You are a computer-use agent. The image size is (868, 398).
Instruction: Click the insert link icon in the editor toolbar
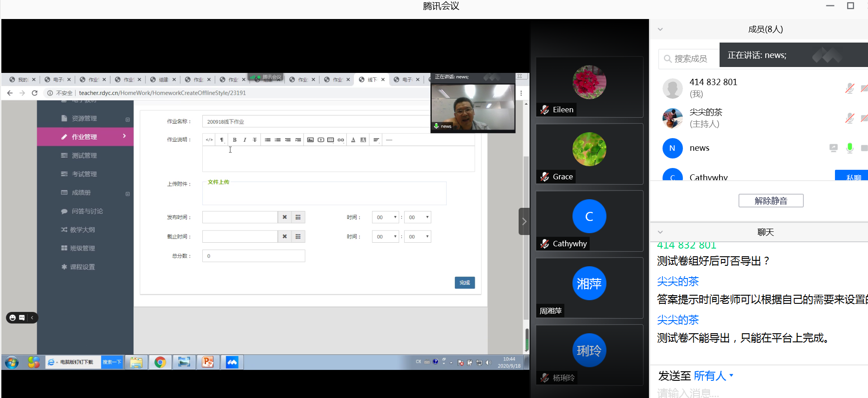(341, 140)
